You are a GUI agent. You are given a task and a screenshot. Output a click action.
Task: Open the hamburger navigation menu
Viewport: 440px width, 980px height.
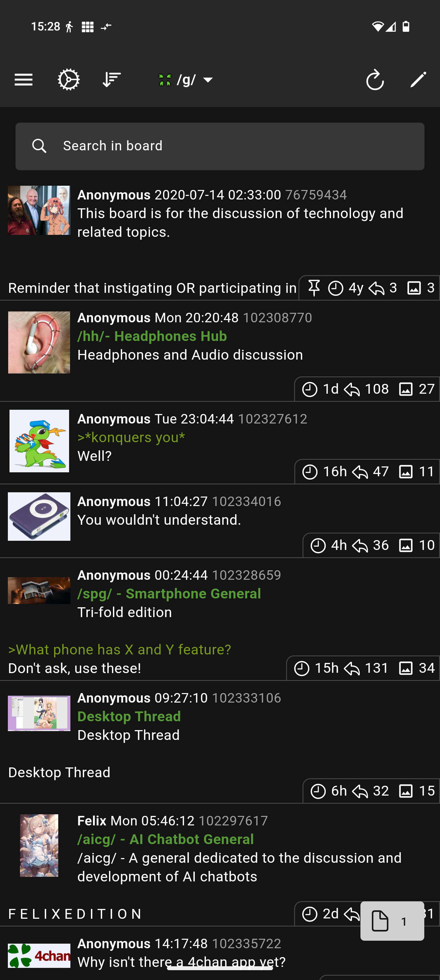pyautogui.click(x=24, y=80)
